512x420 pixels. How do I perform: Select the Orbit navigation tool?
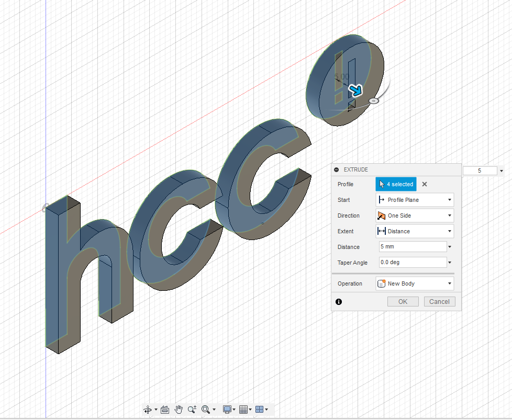pyautogui.click(x=148, y=409)
